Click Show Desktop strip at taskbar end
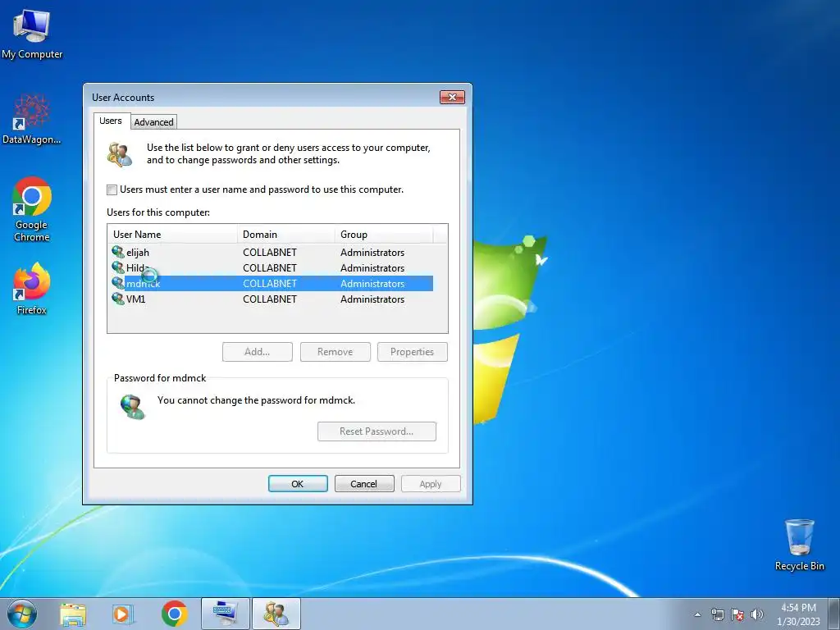The height and width of the screenshot is (630, 840). click(834, 614)
